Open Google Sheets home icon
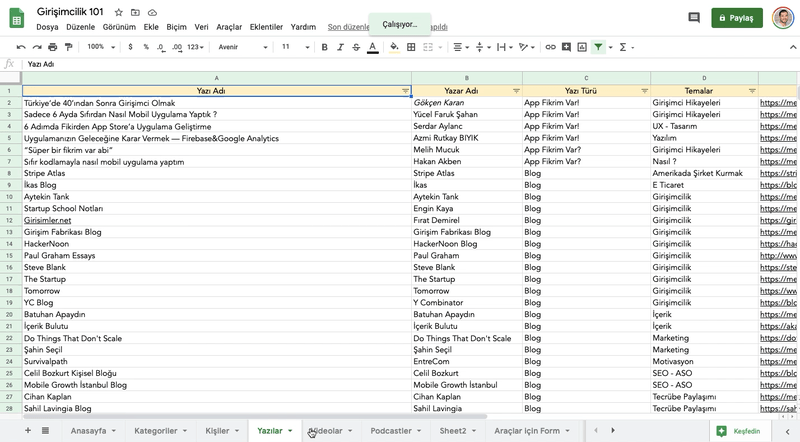Viewport: 800px width, 442px height. tap(17, 18)
